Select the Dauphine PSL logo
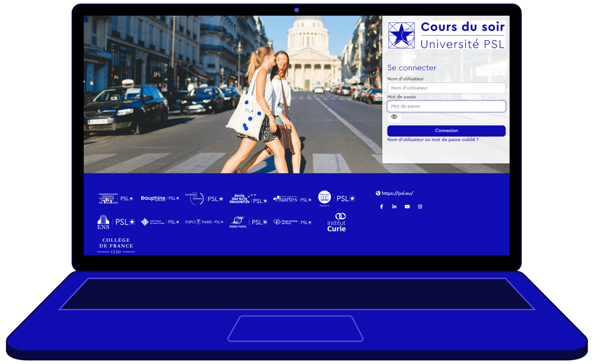Image resolution: width=594 pixels, height=364 pixels. pyautogui.click(x=160, y=198)
